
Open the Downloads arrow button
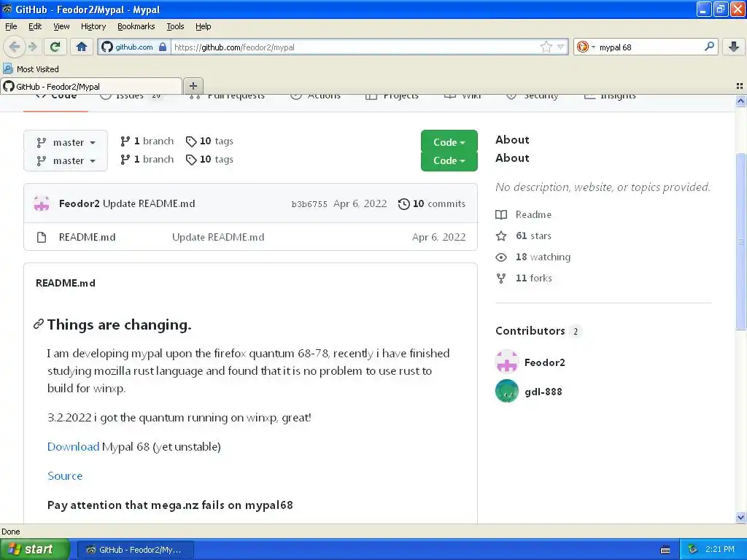pyautogui.click(x=734, y=47)
